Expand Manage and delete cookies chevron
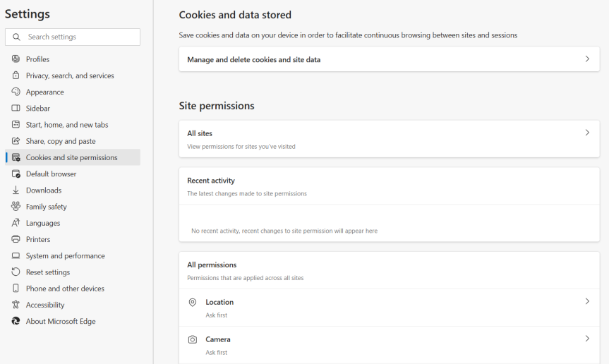This screenshot has width=609, height=364. point(586,59)
